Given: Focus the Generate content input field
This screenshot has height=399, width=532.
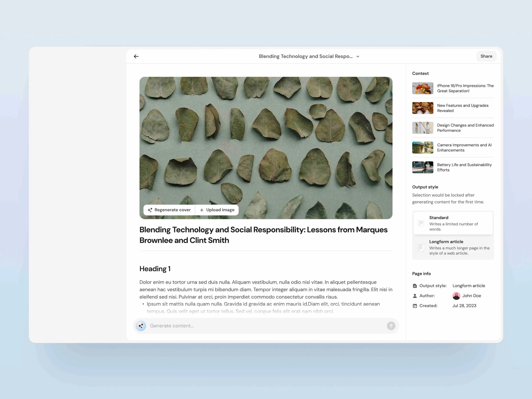Looking at the screenshot, I should (x=266, y=326).
